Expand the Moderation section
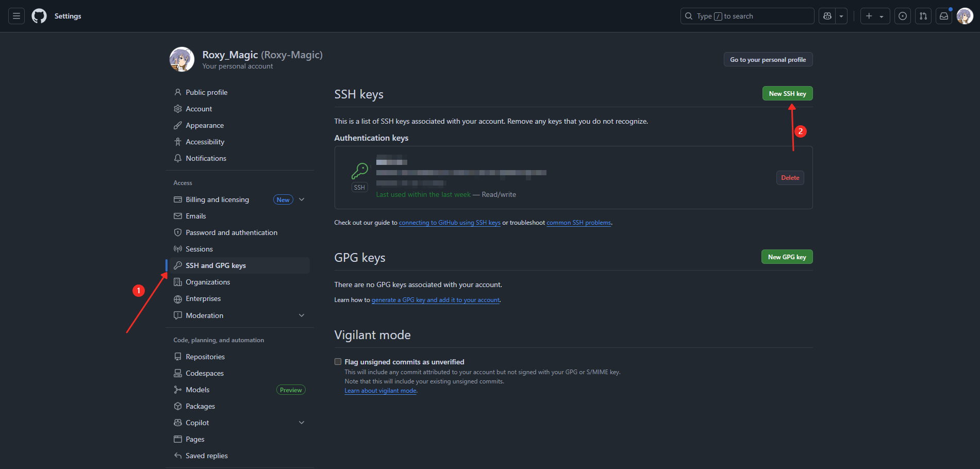 302,315
